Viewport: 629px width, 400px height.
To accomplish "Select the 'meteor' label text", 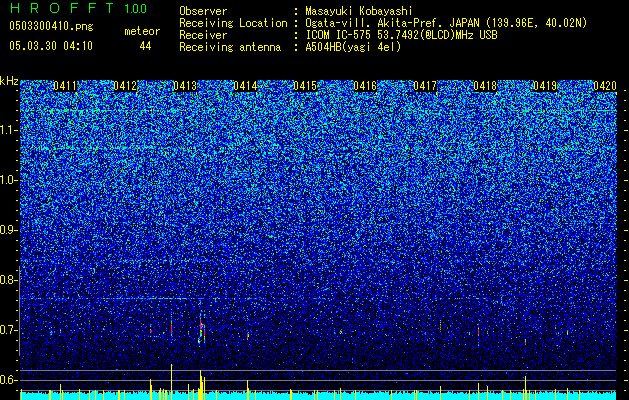I will coord(142,31).
